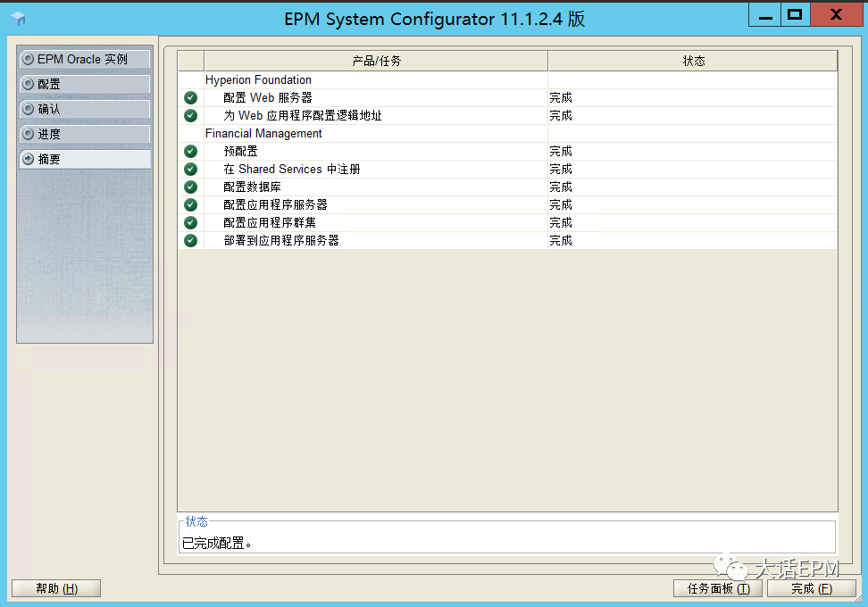Image resolution: width=868 pixels, height=607 pixels.
Task: Click 完成 status of 部署到应用程序服务器
Action: 561,241
